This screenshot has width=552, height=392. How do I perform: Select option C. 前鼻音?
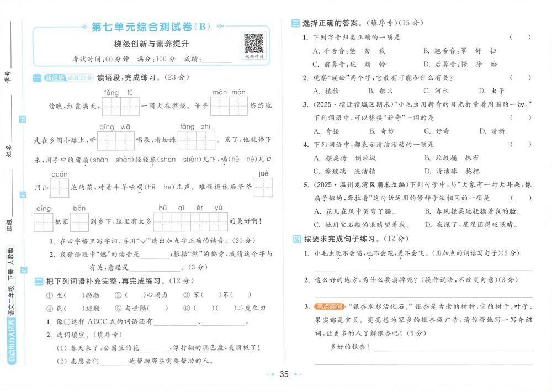click(349, 65)
